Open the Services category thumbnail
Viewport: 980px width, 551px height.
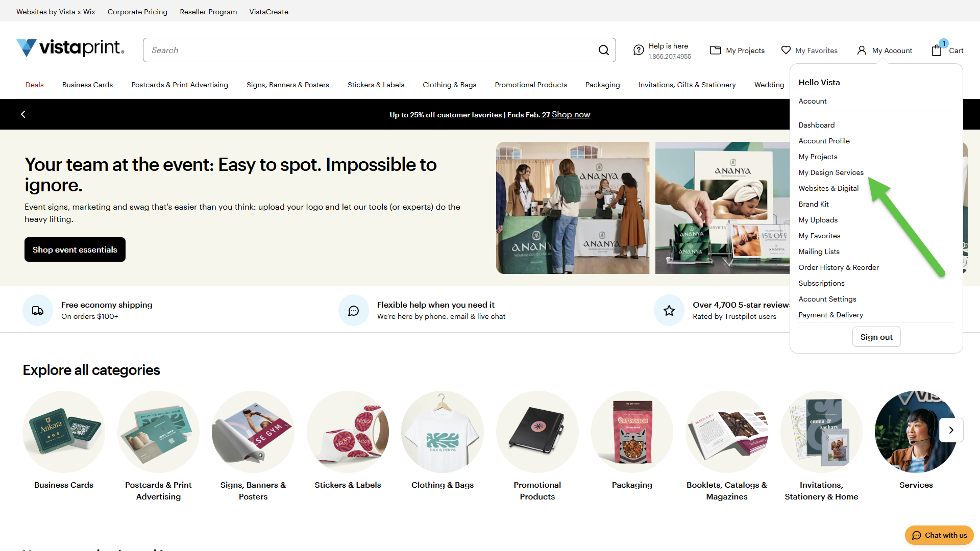[x=916, y=432]
